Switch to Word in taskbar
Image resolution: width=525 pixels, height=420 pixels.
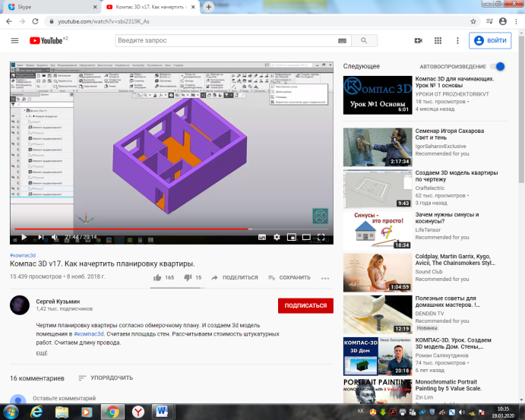point(163,412)
